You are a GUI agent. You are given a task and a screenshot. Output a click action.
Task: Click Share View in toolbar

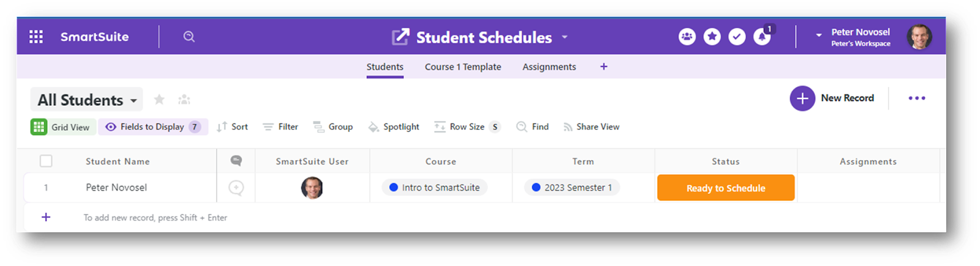[x=591, y=127]
